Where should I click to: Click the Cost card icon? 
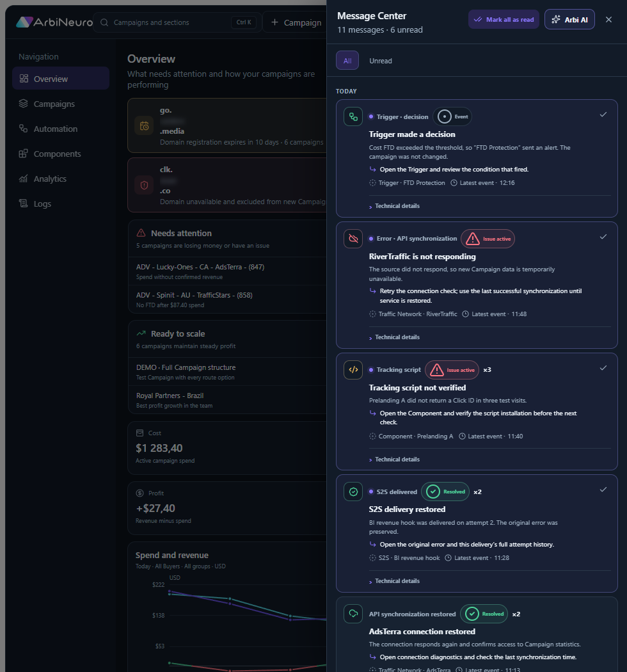tap(139, 433)
